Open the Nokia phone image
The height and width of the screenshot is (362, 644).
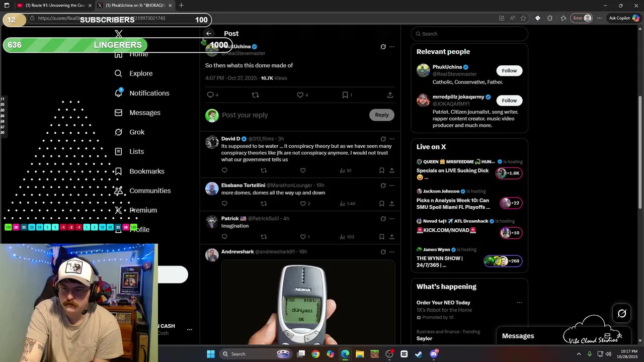[308, 302]
